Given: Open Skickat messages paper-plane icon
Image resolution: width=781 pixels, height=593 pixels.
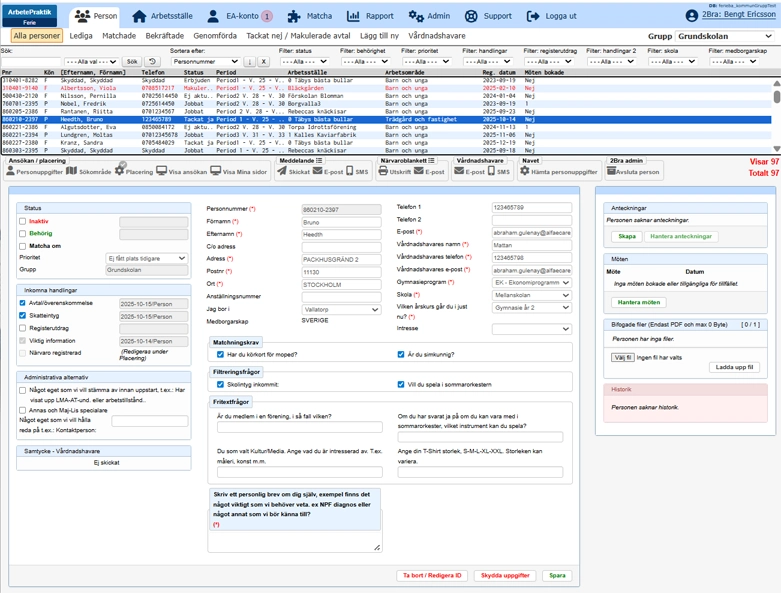Looking at the screenshot, I should tap(282, 171).
